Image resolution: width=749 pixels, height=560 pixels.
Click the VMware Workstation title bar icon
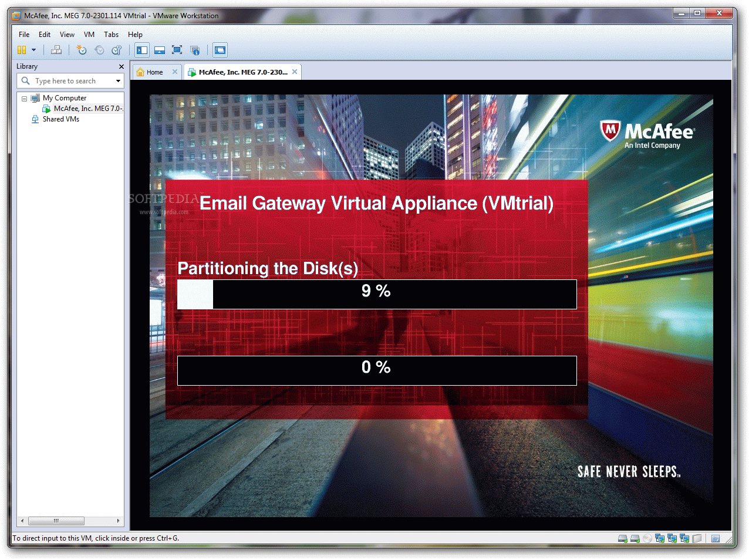(x=16, y=16)
